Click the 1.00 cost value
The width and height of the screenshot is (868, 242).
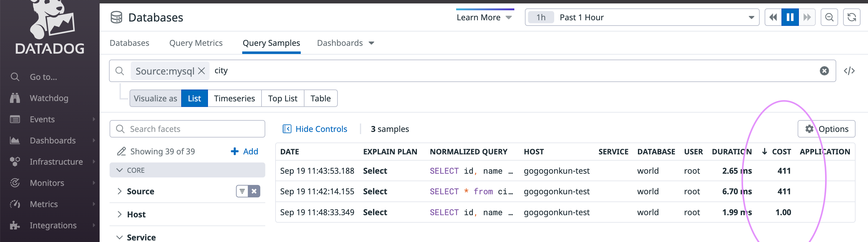(783, 212)
